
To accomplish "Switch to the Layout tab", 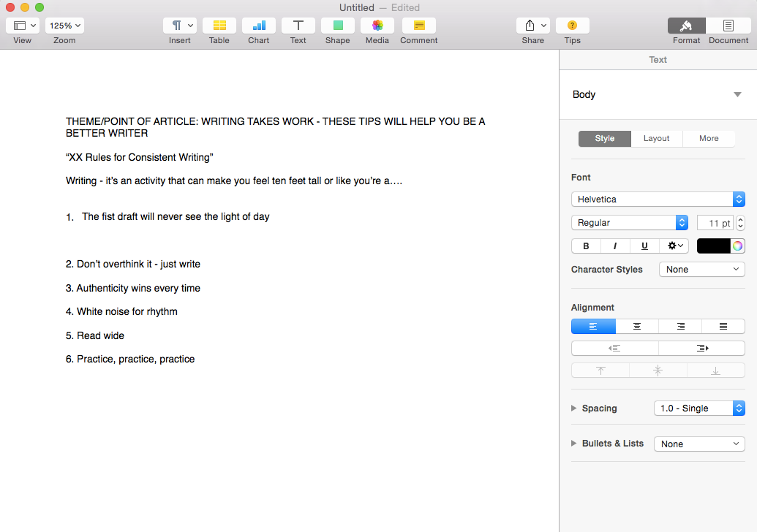I will click(x=657, y=138).
